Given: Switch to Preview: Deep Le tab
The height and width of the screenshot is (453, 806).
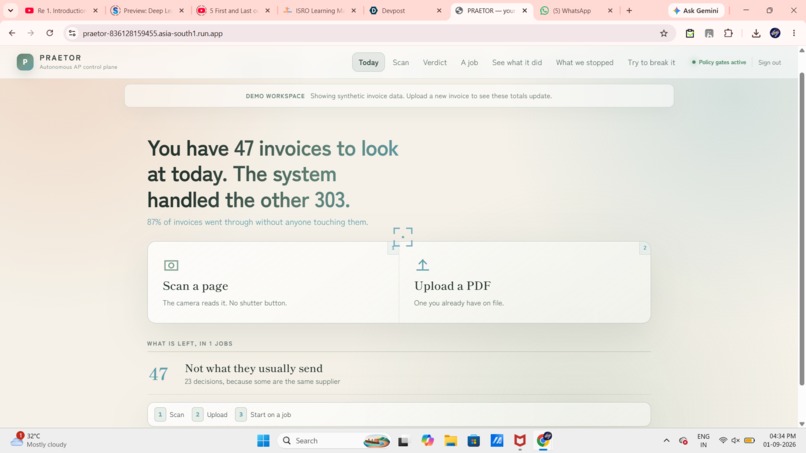Looking at the screenshot, I should click(x=148, y=10).
